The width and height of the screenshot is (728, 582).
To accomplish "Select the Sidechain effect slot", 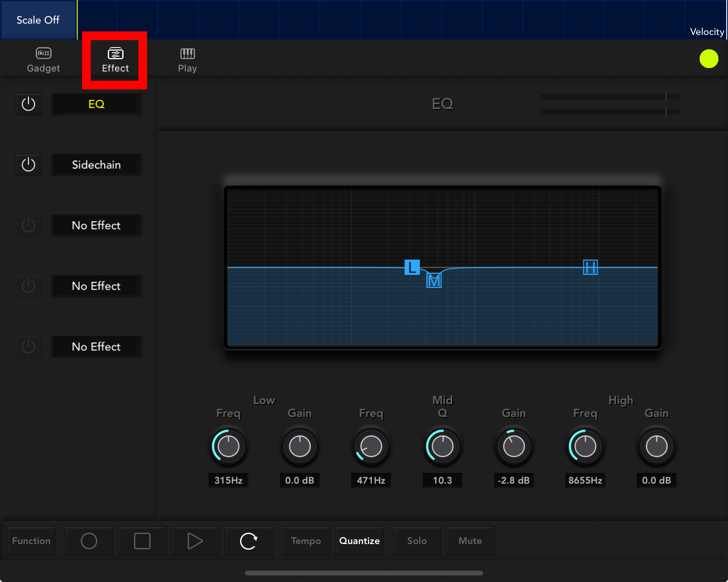I will click(96, 164).
